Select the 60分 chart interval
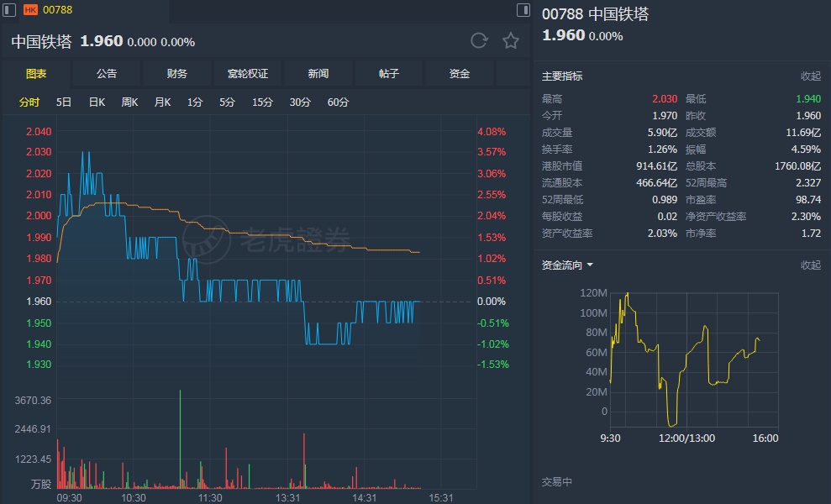 point(338,102)
